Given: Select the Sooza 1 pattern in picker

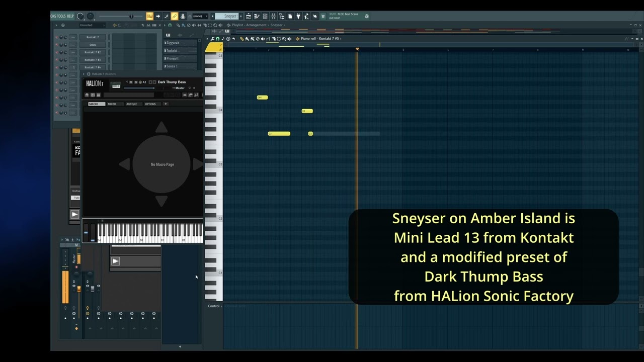Looking at the screenshot, I should click(x=180, y=66).
